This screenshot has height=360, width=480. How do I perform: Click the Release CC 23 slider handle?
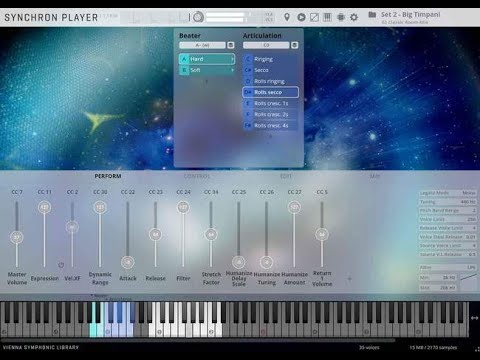(x=155, y=234)
